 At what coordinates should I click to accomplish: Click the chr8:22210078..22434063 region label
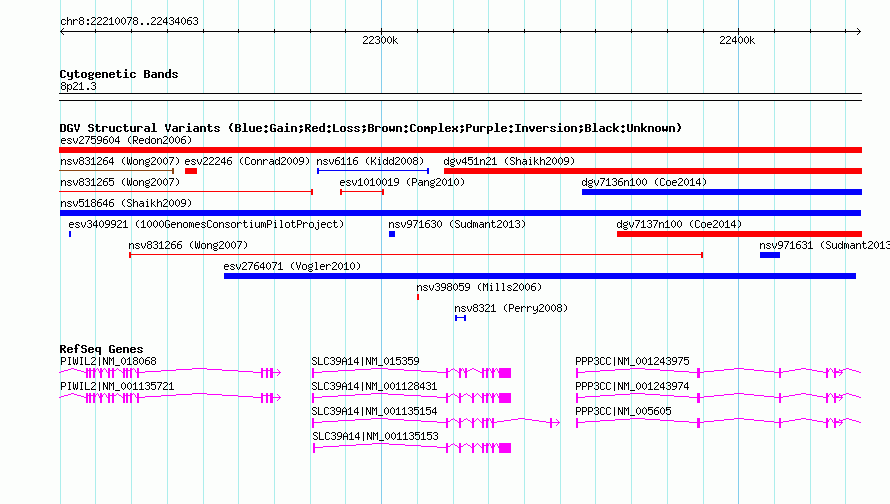(x=129, y=22)
